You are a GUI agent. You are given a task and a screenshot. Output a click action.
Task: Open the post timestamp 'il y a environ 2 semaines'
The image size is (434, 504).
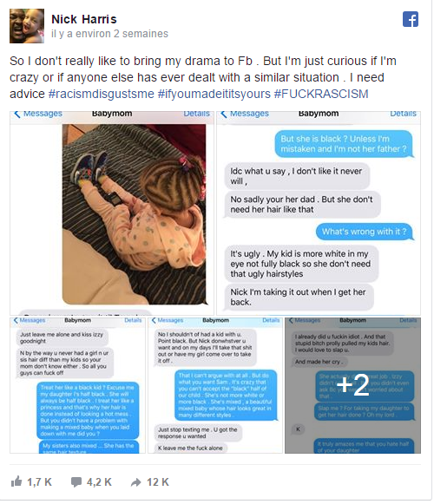pos(109,34)
